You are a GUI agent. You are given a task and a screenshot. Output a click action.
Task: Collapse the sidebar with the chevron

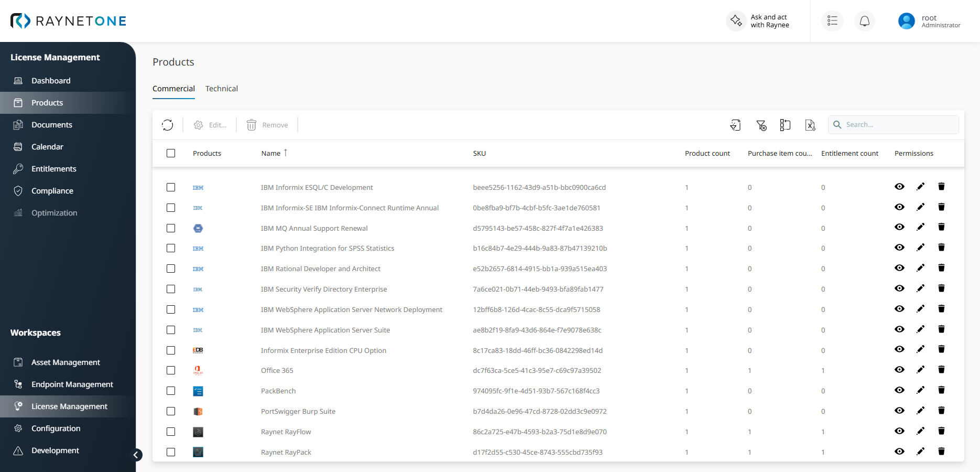(x=136, y=455)
